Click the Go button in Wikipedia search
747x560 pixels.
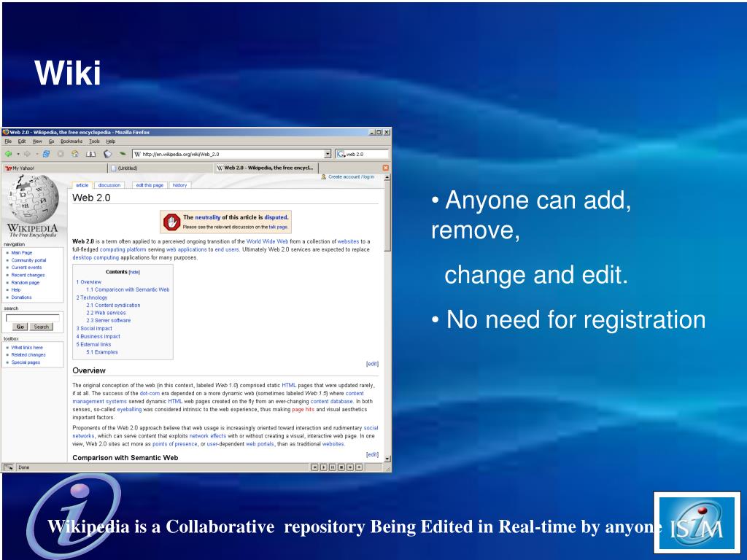point(20,327)
